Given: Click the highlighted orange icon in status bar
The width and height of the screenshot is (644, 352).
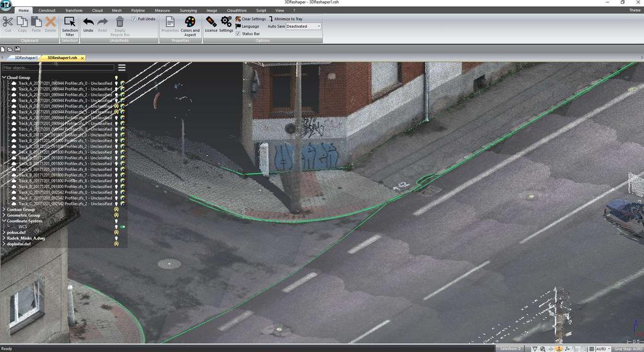Looking at the screenshot, I should click(559, 349).
